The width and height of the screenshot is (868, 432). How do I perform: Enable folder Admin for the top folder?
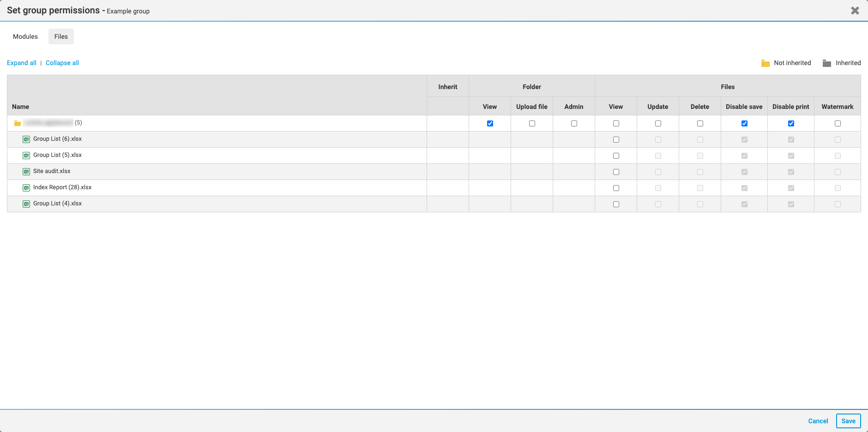click(574, 123)
